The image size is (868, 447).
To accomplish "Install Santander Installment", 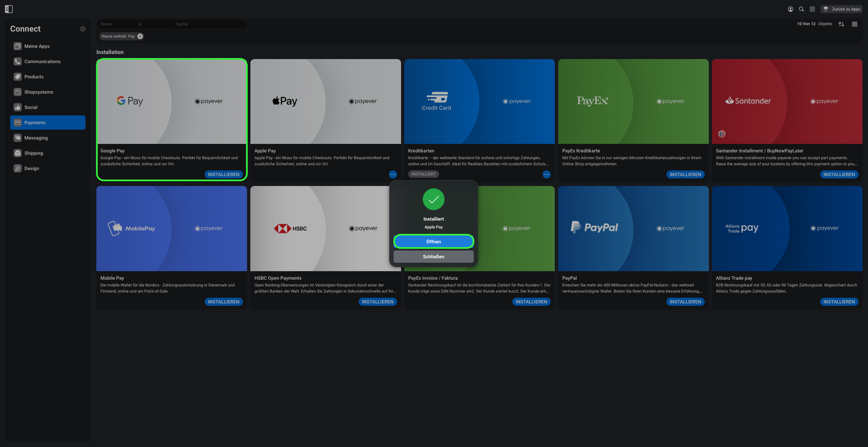I will click(839, 174).
